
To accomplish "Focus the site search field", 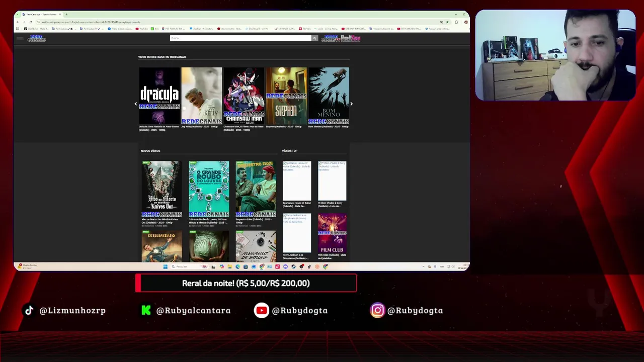I will coord(240,38).
